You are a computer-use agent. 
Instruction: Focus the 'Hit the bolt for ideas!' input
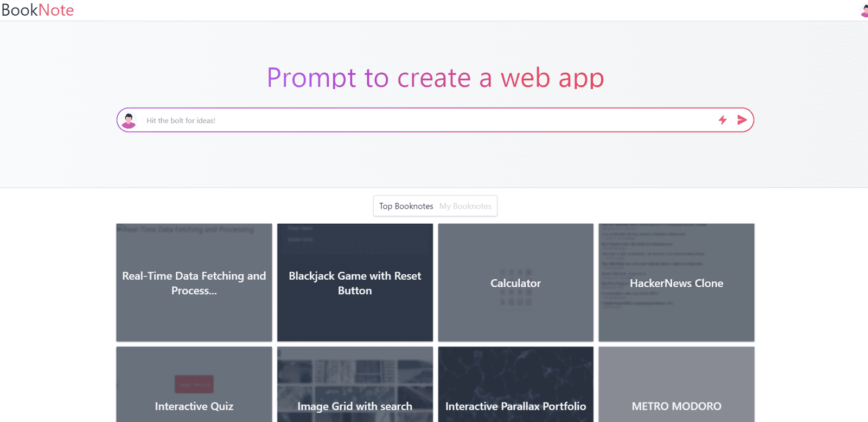pyautogui.click(x=423, y=121)
